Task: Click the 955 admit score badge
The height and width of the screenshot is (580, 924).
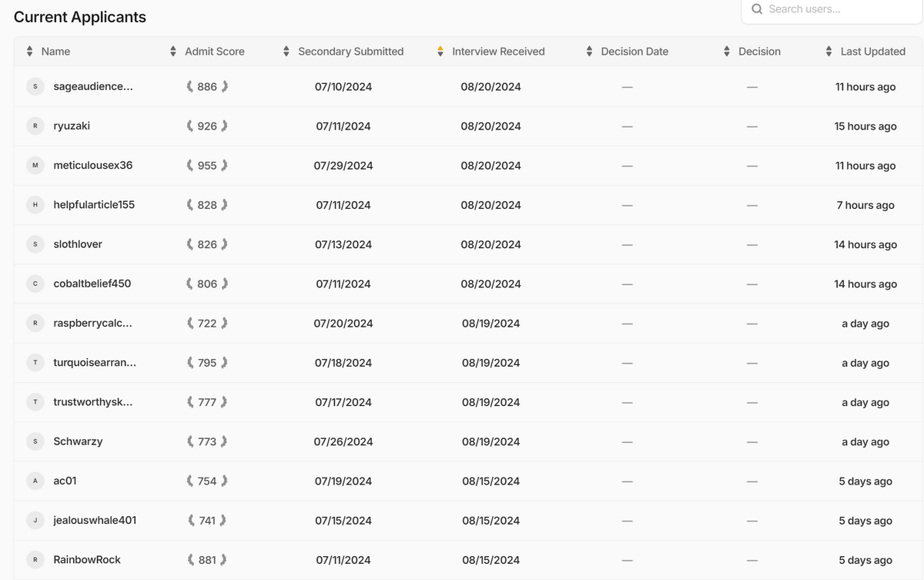Action: 207,166
